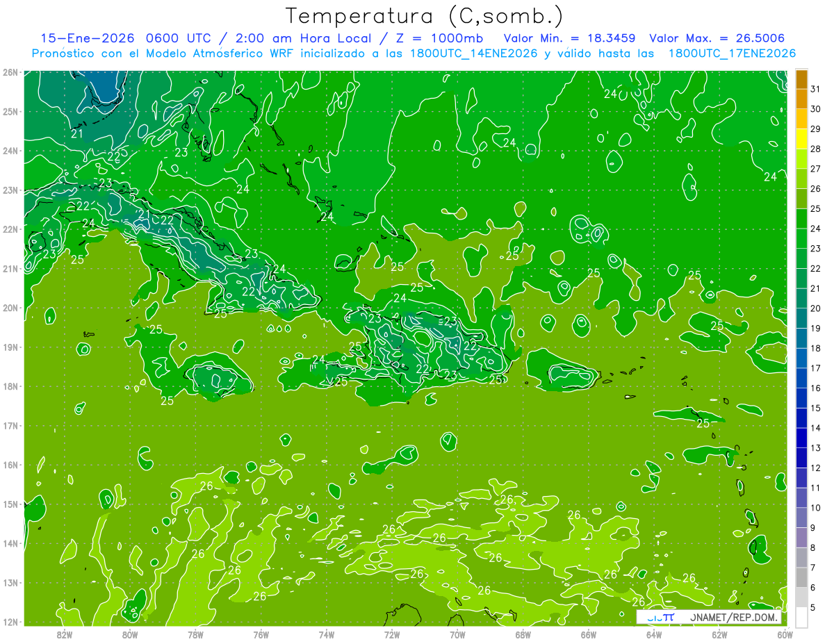Screen dimensions: 834x644
Task: Click "Valor Max. = 26.5006"
Action: (x=717, y=38)
